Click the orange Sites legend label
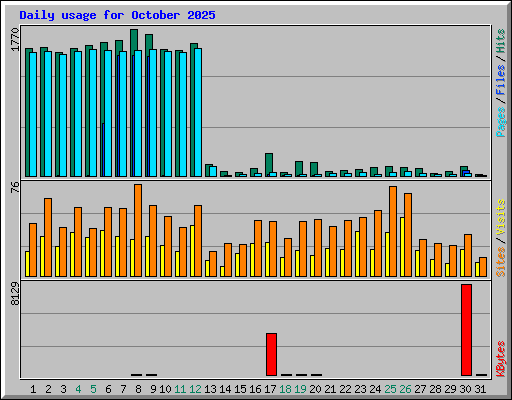 coord(500,262)
